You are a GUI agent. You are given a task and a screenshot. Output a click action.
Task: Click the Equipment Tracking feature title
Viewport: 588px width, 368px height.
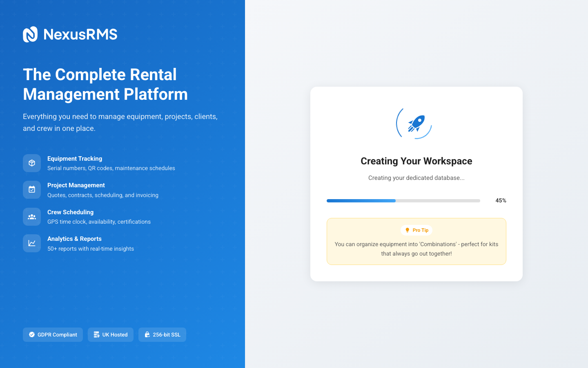click(75, 159)
